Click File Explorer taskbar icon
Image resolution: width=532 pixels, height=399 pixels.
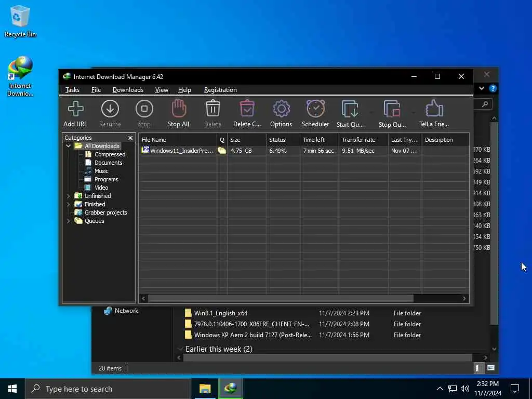click(205, 389)
